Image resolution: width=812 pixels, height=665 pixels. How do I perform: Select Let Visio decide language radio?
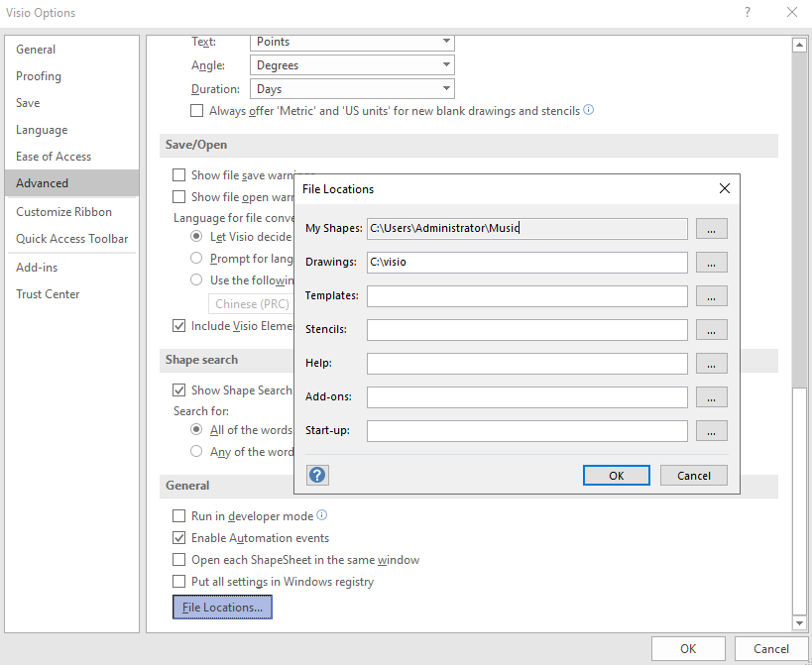tap(196, 236)
